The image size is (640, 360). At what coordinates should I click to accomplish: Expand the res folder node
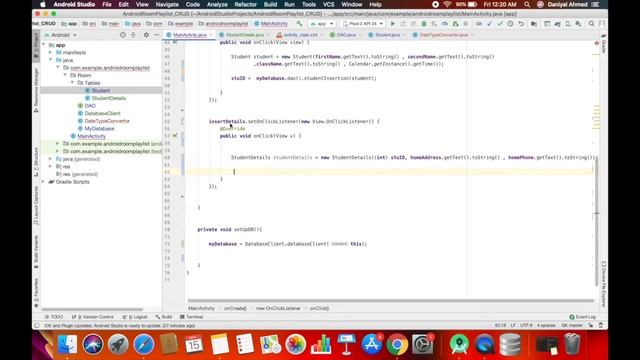pyautogui.click(x=51, y=167)
